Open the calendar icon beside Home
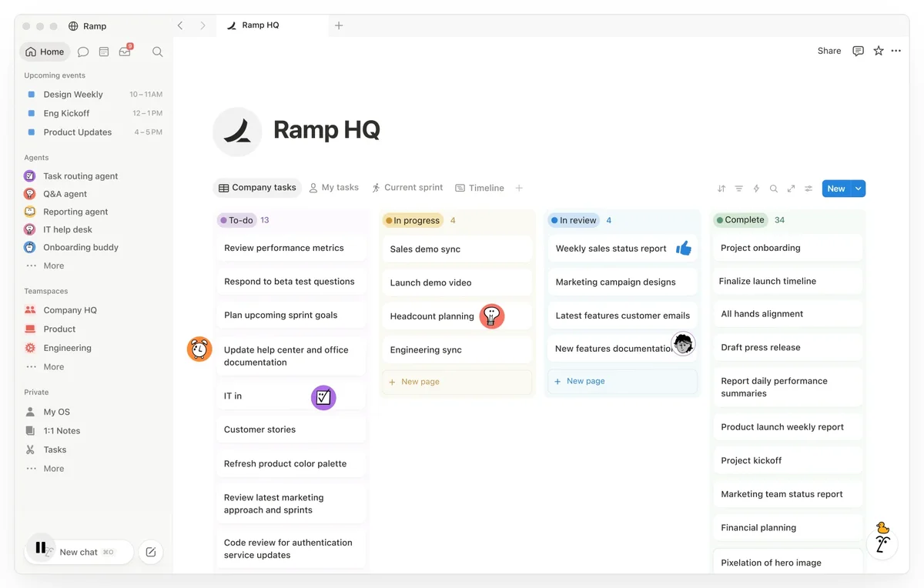924x588 pixels. (x=104, y=52)
